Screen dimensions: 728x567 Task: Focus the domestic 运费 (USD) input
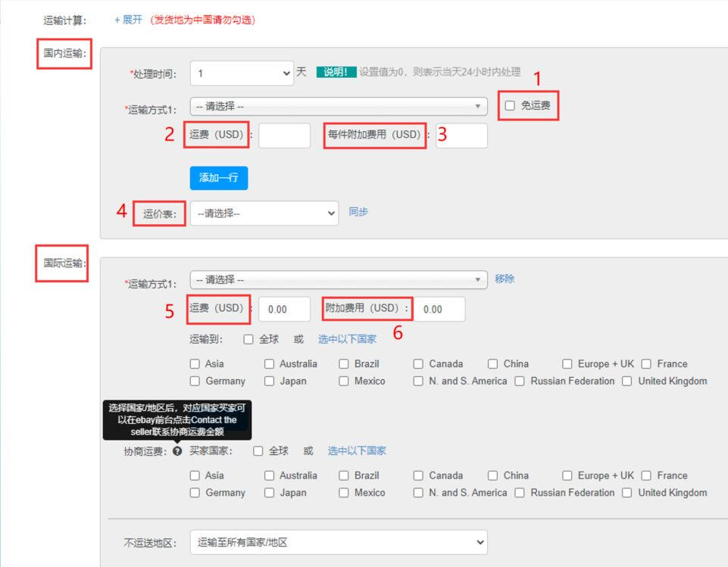(x=284, y=136)
